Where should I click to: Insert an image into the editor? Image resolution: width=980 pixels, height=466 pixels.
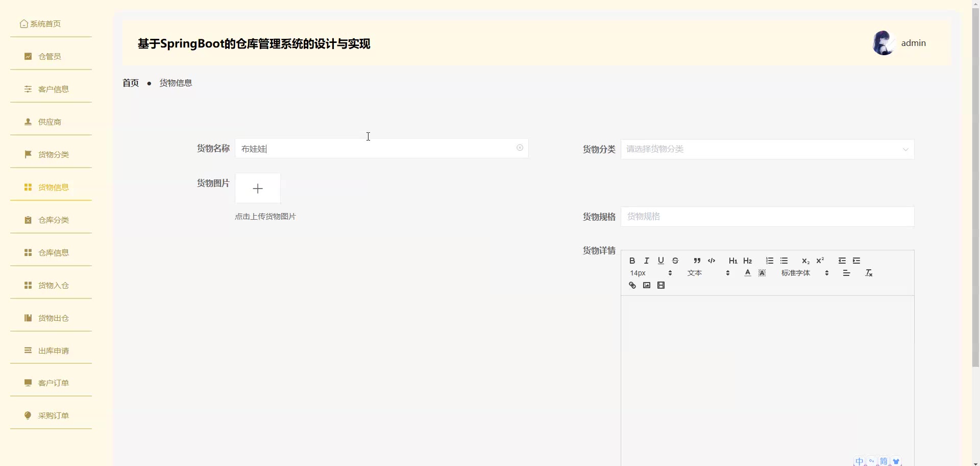coord(646,285)
